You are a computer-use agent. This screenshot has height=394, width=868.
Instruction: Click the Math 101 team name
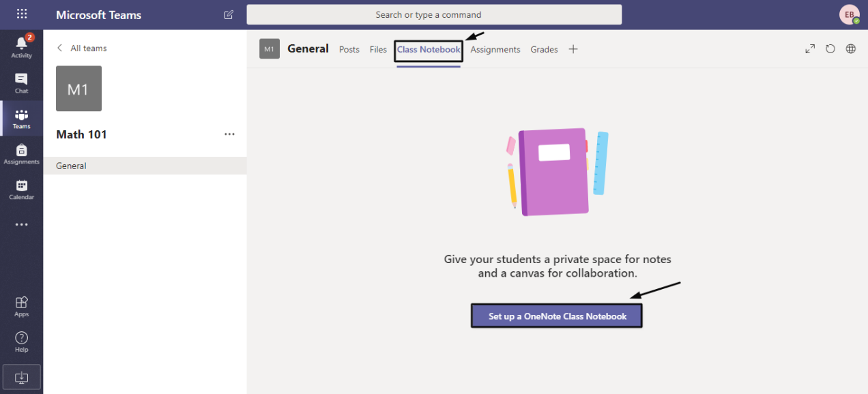(81, 134)
